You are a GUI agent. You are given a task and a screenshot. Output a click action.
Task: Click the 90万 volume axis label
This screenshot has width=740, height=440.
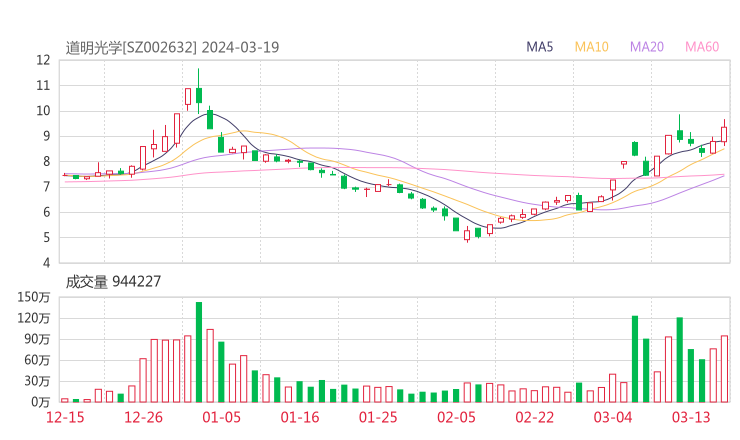point(37,339)
